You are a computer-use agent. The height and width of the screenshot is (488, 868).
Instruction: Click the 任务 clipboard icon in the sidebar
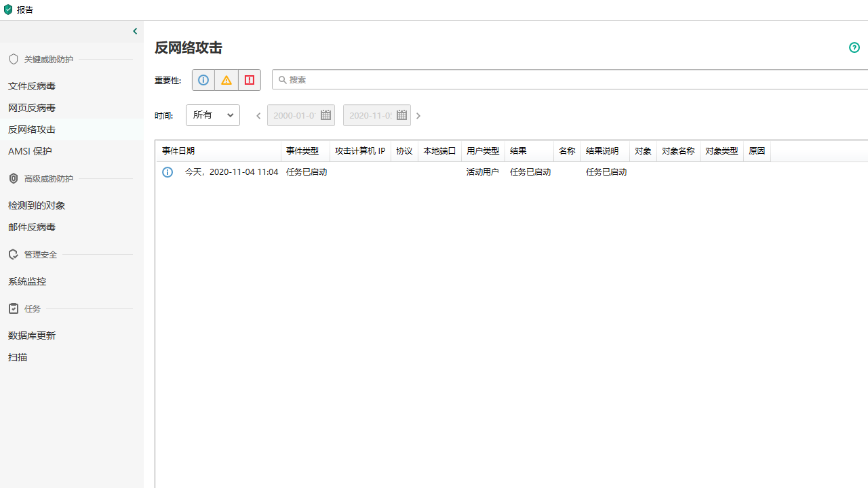tap(13, 308)
